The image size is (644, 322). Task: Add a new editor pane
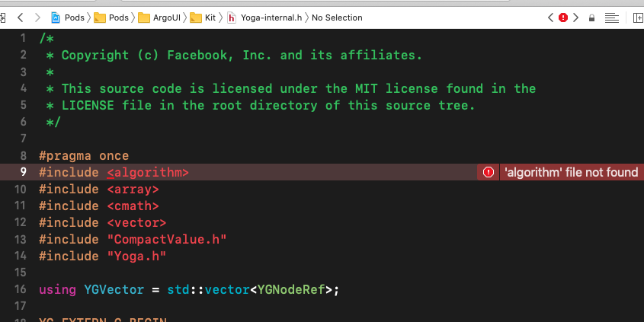point(637,17)
